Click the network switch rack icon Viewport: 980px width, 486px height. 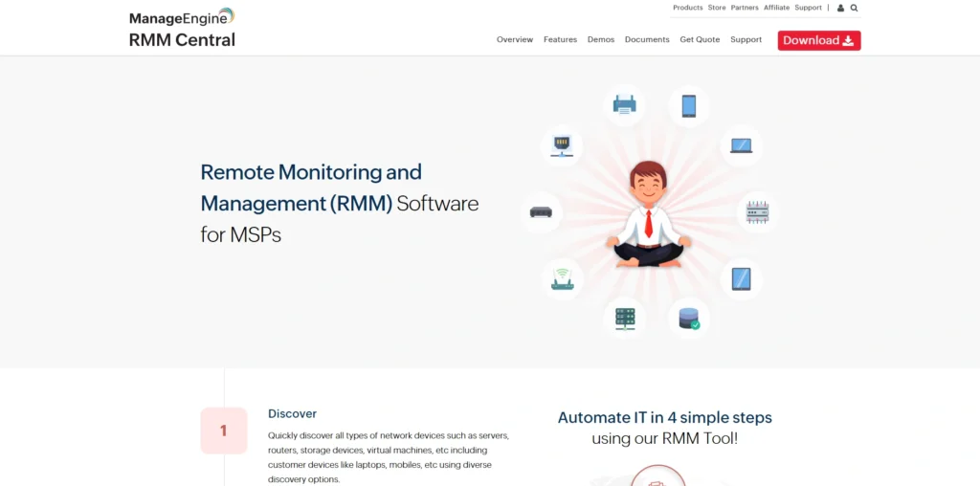click(758, 212)
